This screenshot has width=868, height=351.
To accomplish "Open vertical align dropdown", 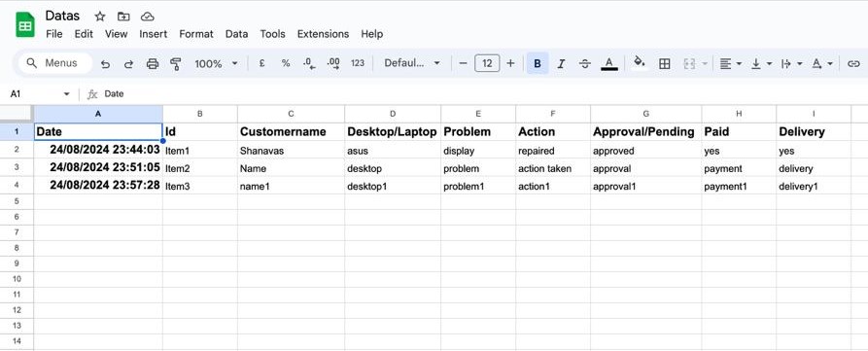I will click(x=761, y=63).
